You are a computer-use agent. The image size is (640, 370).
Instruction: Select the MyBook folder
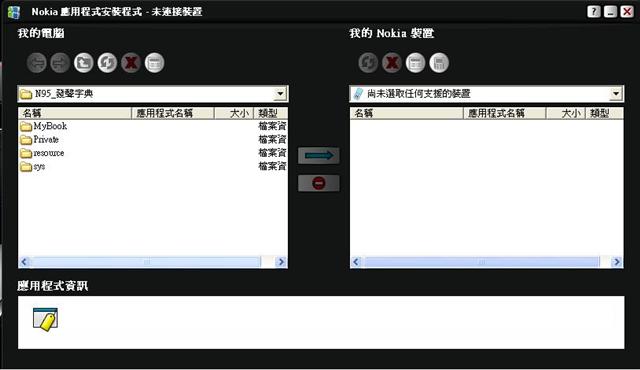[44, 126]
